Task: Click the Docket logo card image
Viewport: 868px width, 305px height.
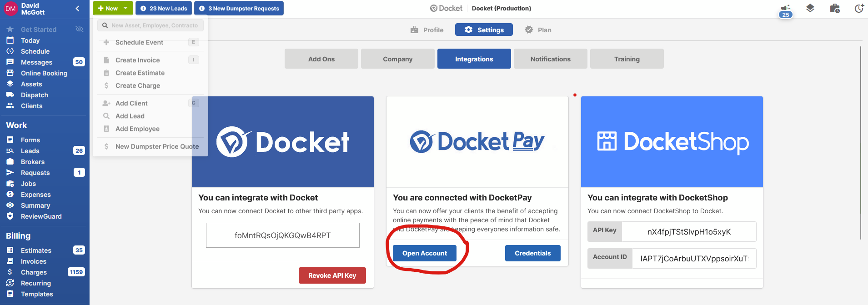Action: [x=283, y=142]
